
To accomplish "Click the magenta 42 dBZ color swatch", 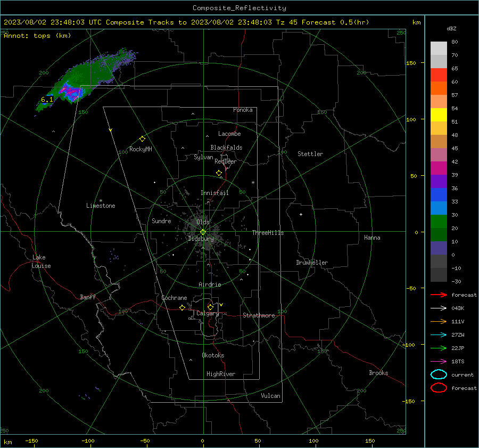I will click(439, 168).
